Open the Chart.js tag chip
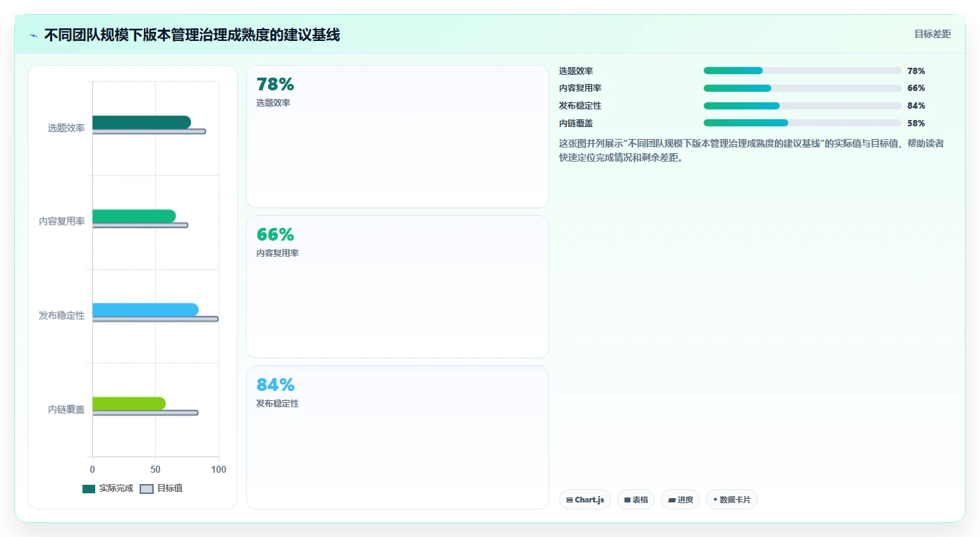The height and width of the screenshot is (537, 980). [585, 500]
